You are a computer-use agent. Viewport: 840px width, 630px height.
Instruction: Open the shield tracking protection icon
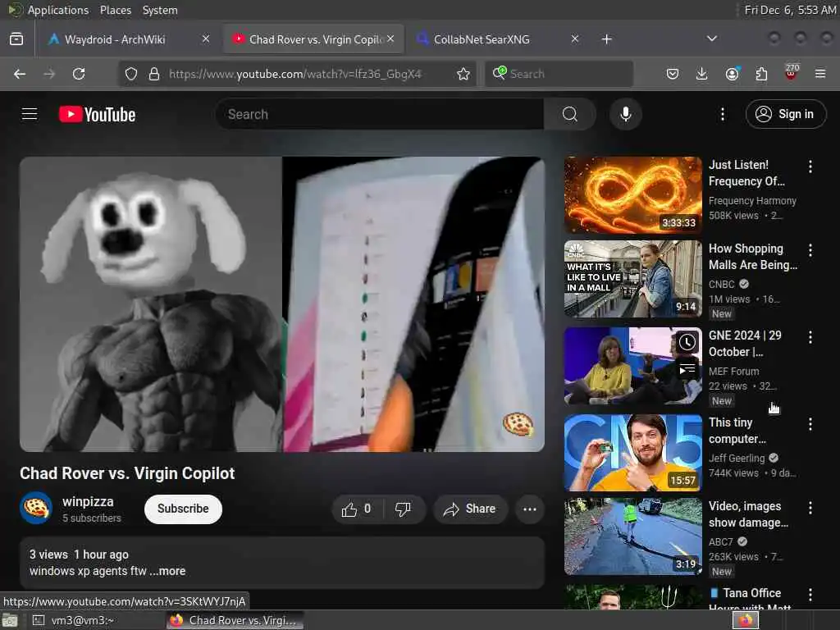pos(131,74)
